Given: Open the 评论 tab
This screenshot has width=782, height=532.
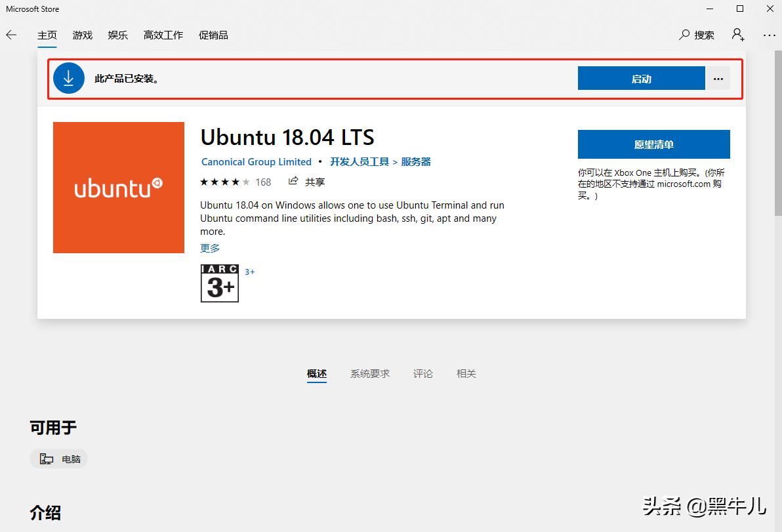Looking at the screenshot, I should (x=423, y=373).
